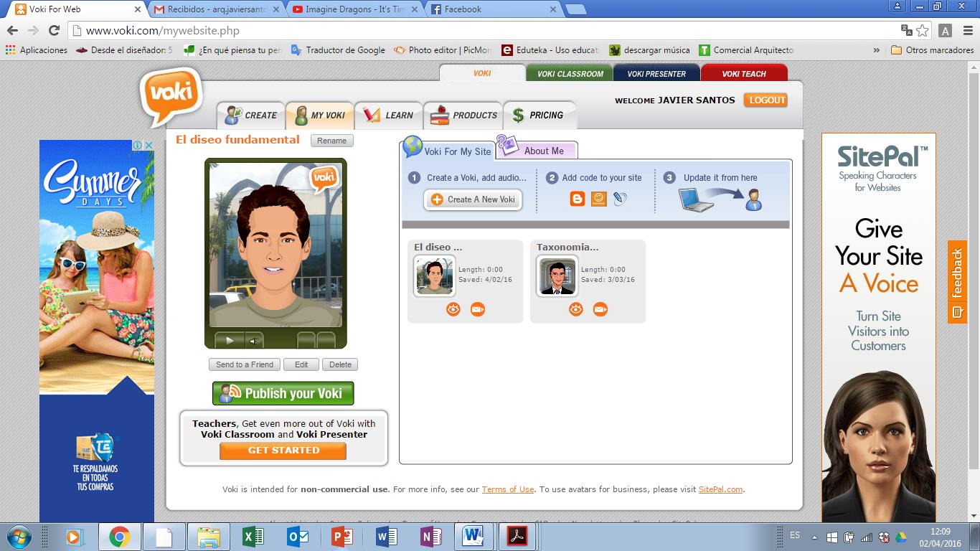Click Create A New Voki button
980x551 pixels.
click(x=473, y=199)
